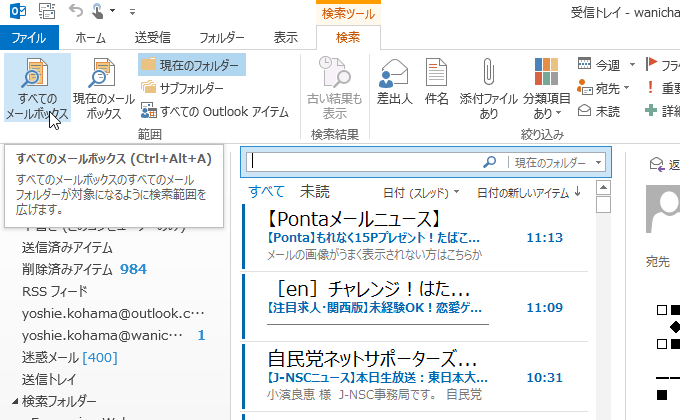
Task: Toggle 日付の新しいアイテム sort order
Action: [529, 193]
